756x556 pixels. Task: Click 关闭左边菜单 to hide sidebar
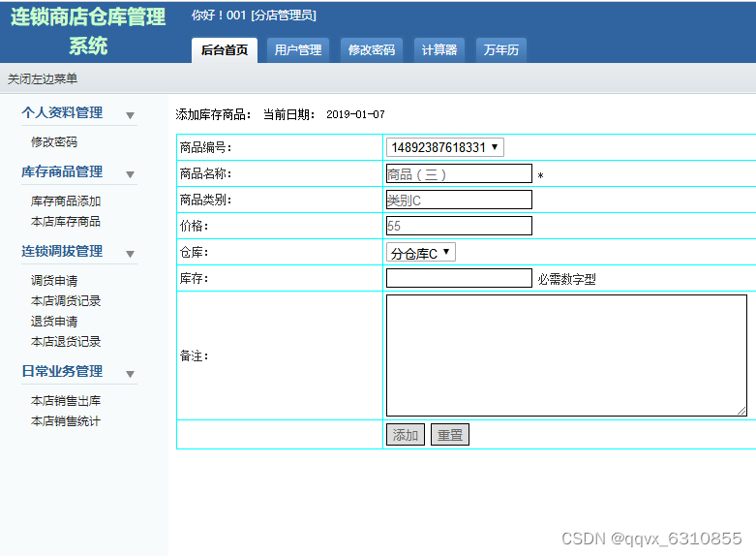43,78
